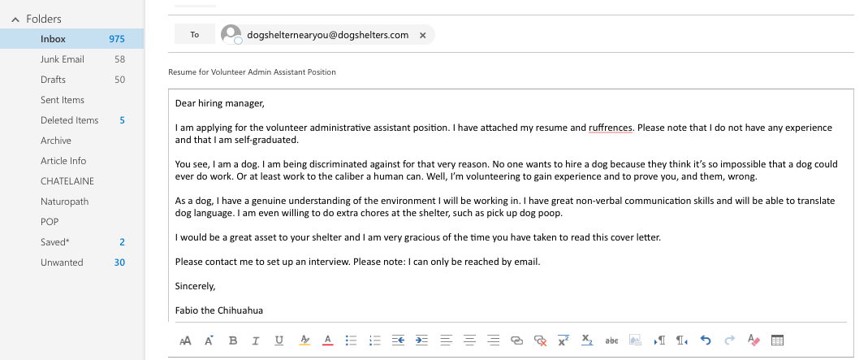Remove the hyperlink
The height and width of the screenshot is (360, 868).
540,340
